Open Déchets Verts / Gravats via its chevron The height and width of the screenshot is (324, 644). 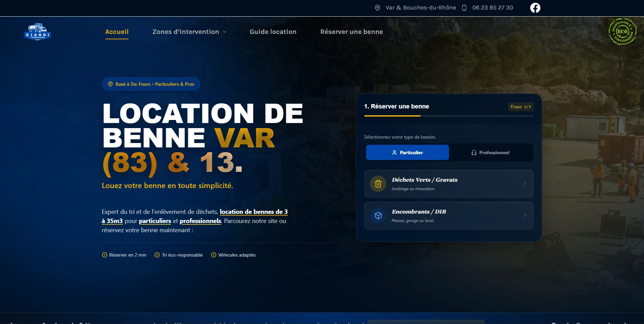pos(525,184)
